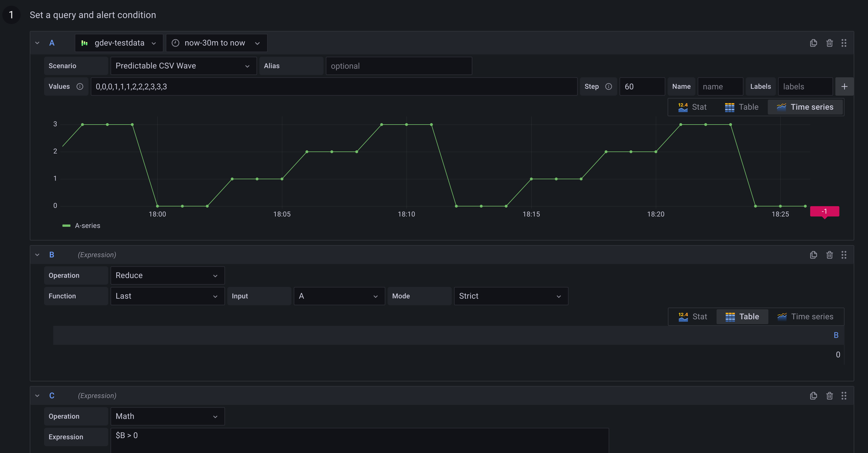Click the Expression field with $B > 0
Image resolution: width=868 pixels, height=453 pixels.
point(360,440)
